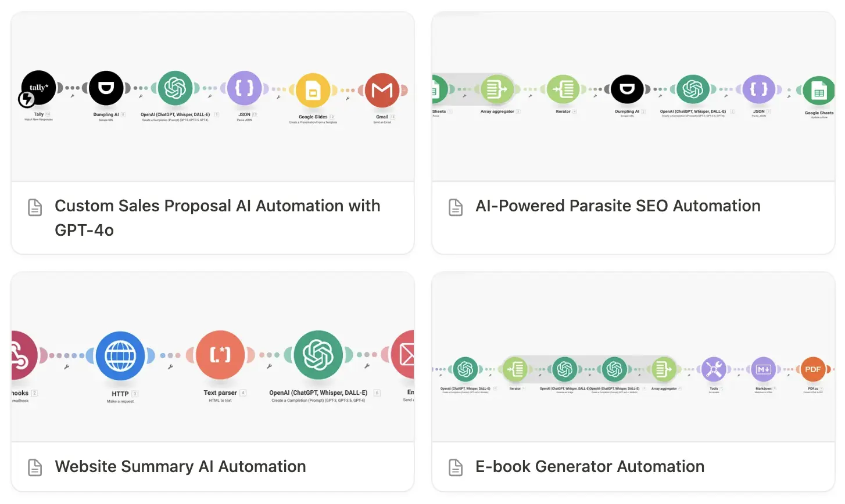Image resolution: width=845 pixels, height=504 pixels.
Task: Click the E-book Generator workflow thumbnail
Action: click(x=633, y=357)
